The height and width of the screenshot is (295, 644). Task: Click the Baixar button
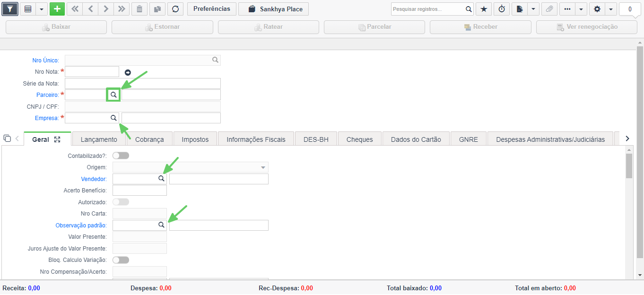(x=56, y=27)
